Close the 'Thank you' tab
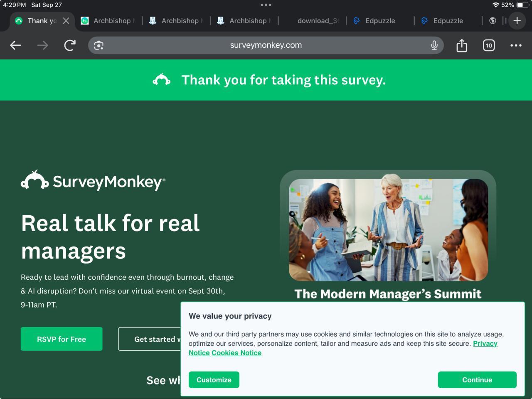The width and height of the screenshot is (532, 399). point(66,21)
